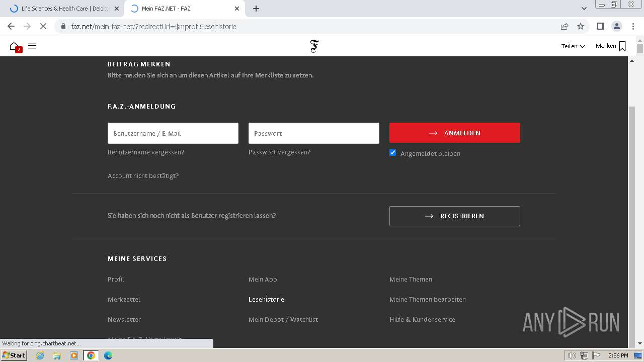
Task: Open the Windows Start button
Action: click(14, 355)
